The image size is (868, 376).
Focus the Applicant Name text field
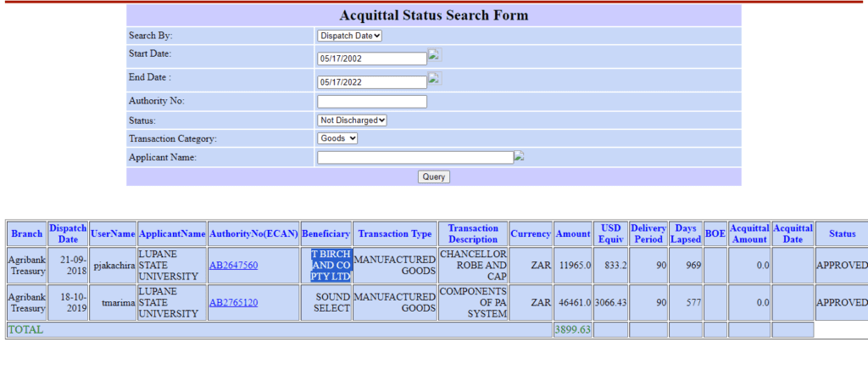[x=415, y=158]
